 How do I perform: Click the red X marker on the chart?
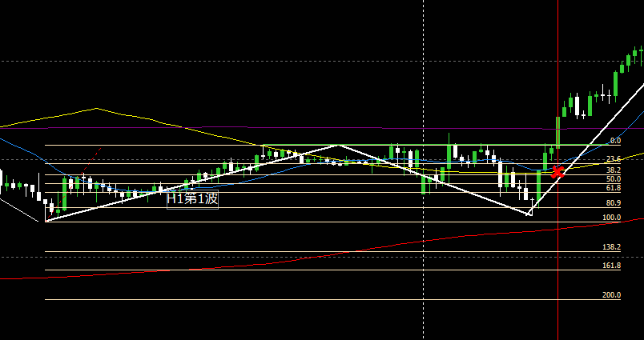[x=557, y=172]
